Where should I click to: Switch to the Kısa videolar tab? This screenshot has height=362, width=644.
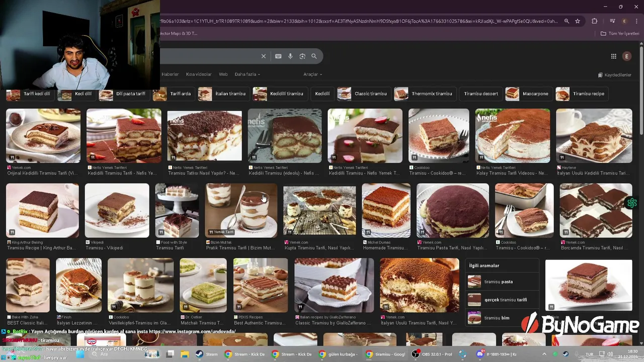coord(199,74)
